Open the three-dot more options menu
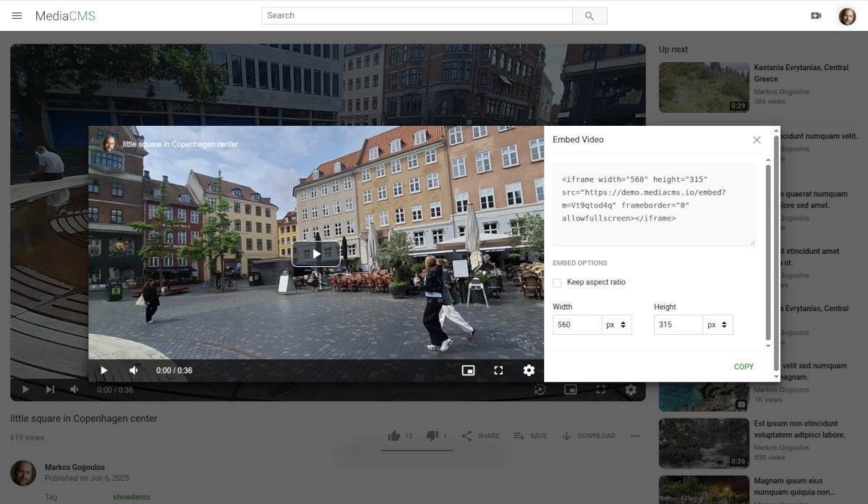This screenshot has width=868, height=504. click(x=635, y=435)
